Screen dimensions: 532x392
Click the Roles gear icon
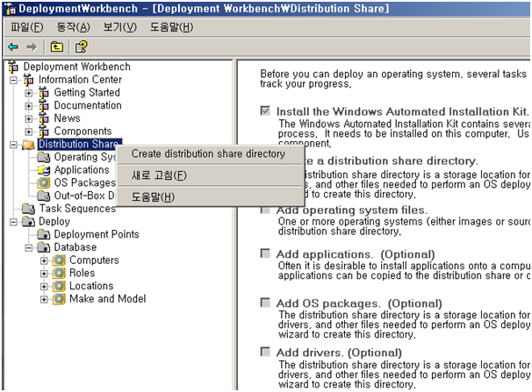[59, 273]
